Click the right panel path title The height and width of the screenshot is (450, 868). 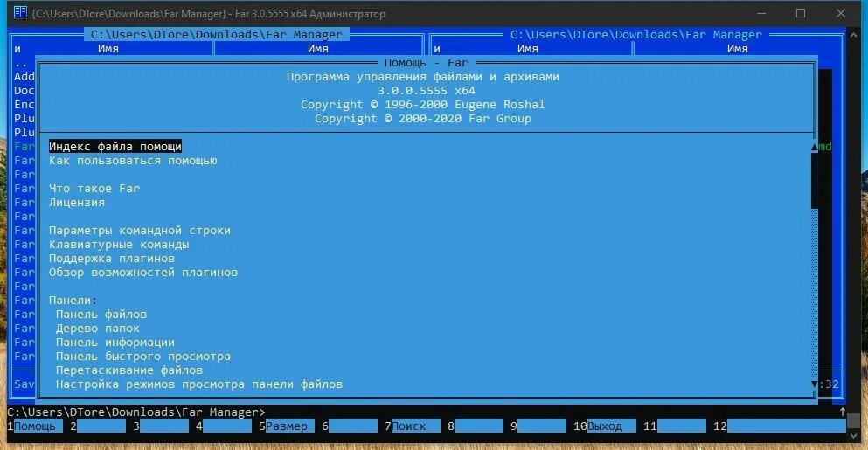pyautogui.click(x=636, y=34)
